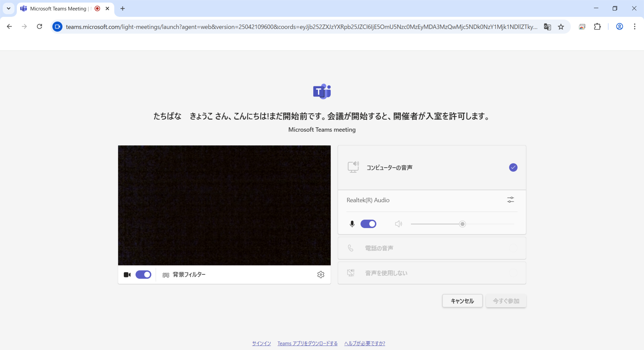Image resolution: width=644 pixels, height=350 pixels.
Task: Open the device settings gear icon
Action: (x=321, y=274)
